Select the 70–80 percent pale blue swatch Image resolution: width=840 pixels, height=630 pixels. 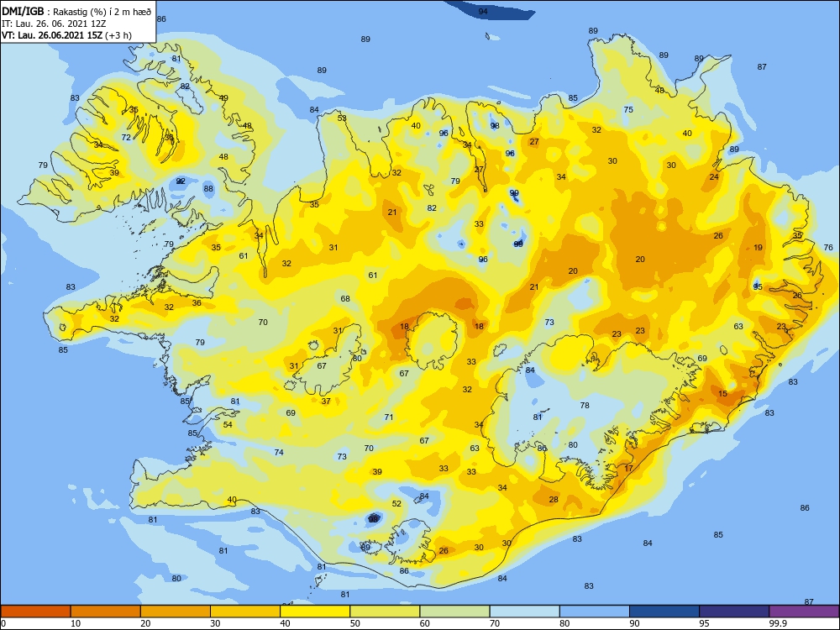coord(524,612)
